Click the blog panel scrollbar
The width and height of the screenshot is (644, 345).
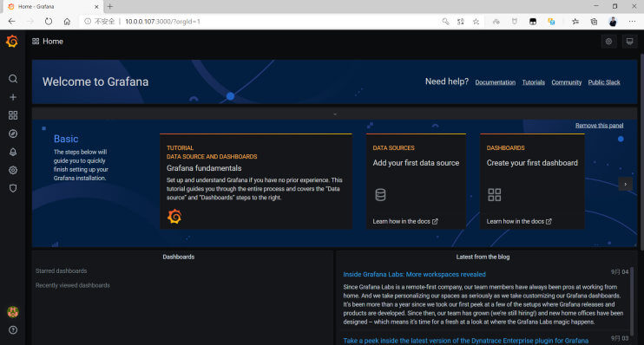(x=632, y=302)
